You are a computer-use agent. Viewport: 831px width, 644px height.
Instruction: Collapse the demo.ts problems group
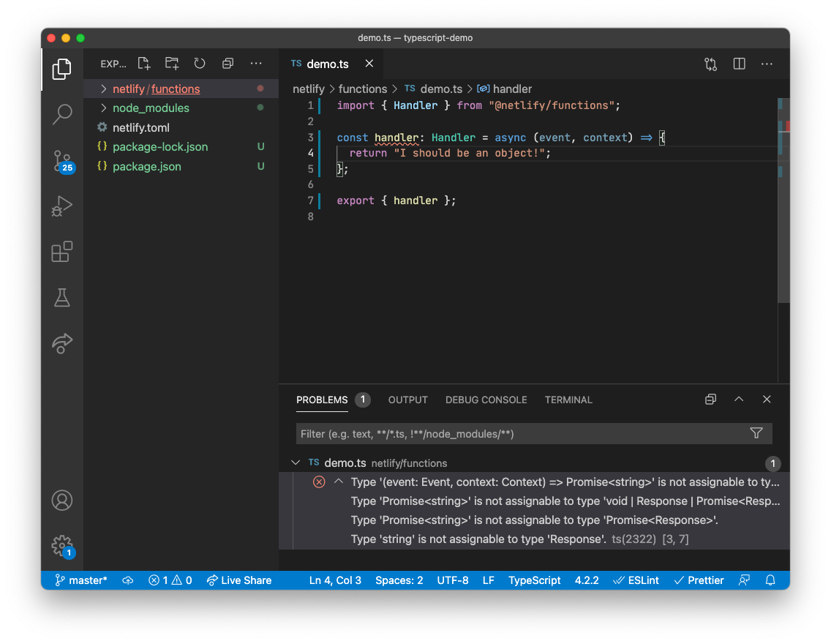[x=296, y=463]
